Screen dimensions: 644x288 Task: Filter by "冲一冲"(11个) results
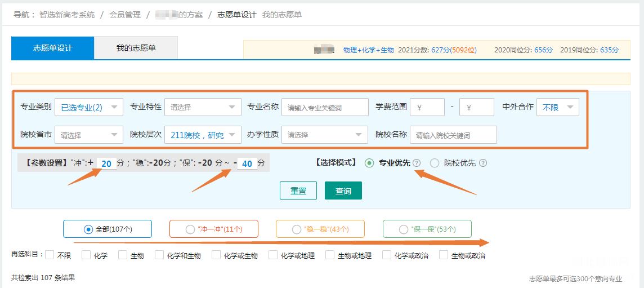[x=213, y=229]
